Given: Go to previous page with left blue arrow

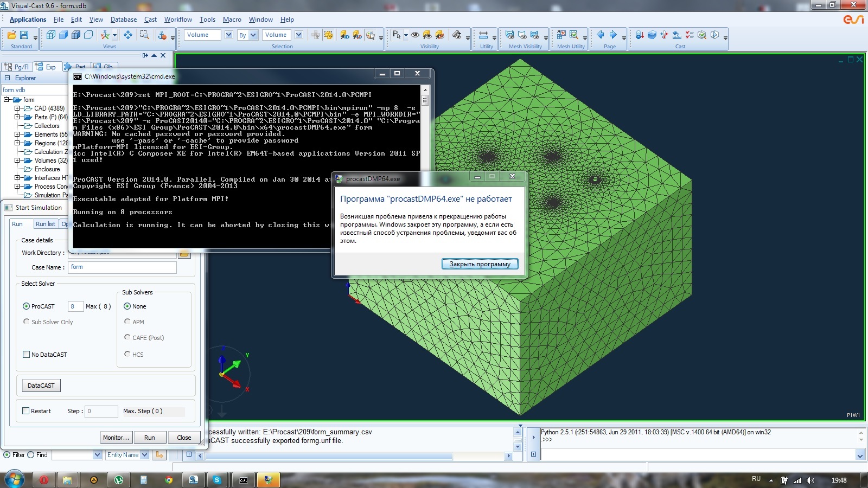Looking at the screenshot, I should pos(601,35).
